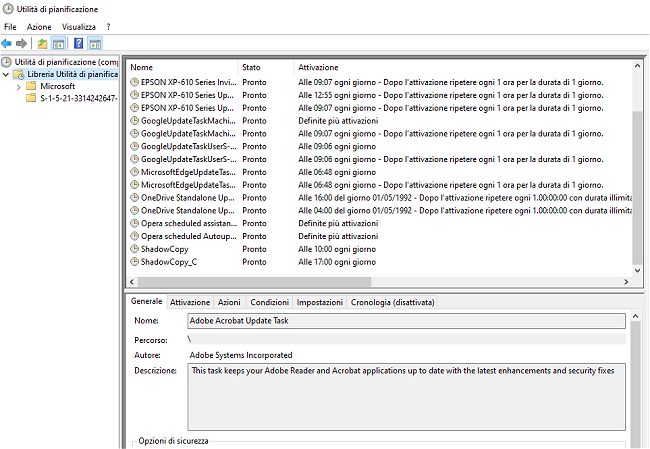Click the Microsoft folder icon in tree

[x=31, y=86]
